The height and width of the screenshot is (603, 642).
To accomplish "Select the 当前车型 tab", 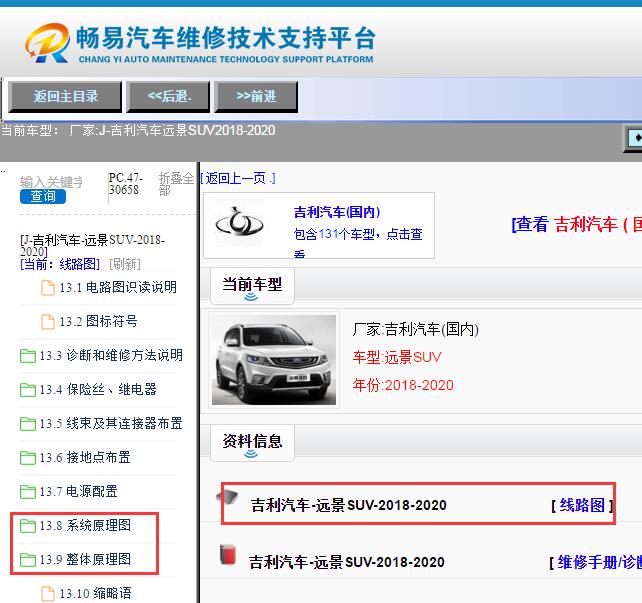I will coord(252,286).
